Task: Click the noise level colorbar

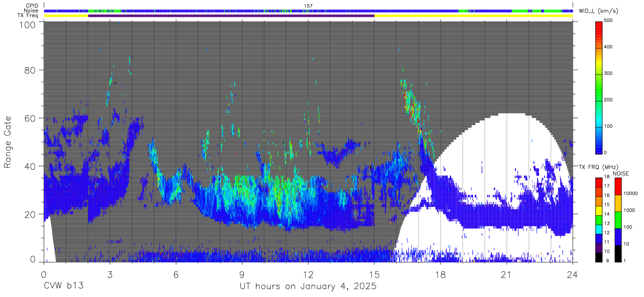Action: (x=618, y=219)
